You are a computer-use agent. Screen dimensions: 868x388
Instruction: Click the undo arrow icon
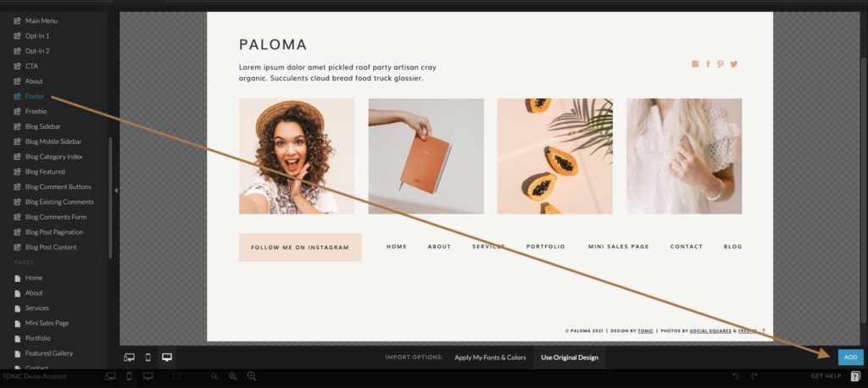click(735, 376)
